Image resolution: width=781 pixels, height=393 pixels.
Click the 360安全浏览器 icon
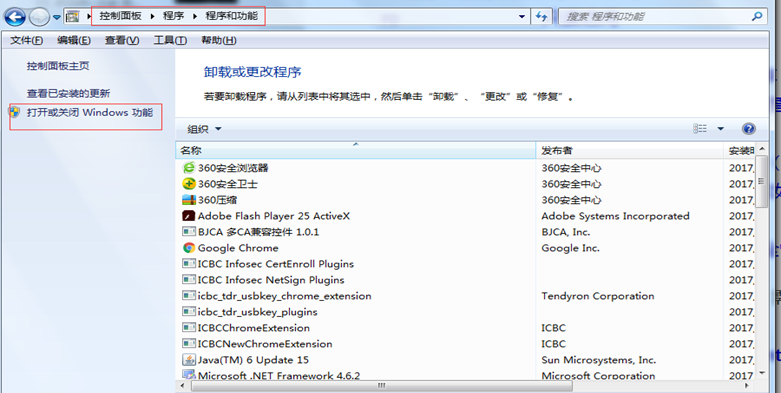pos(189,168)
